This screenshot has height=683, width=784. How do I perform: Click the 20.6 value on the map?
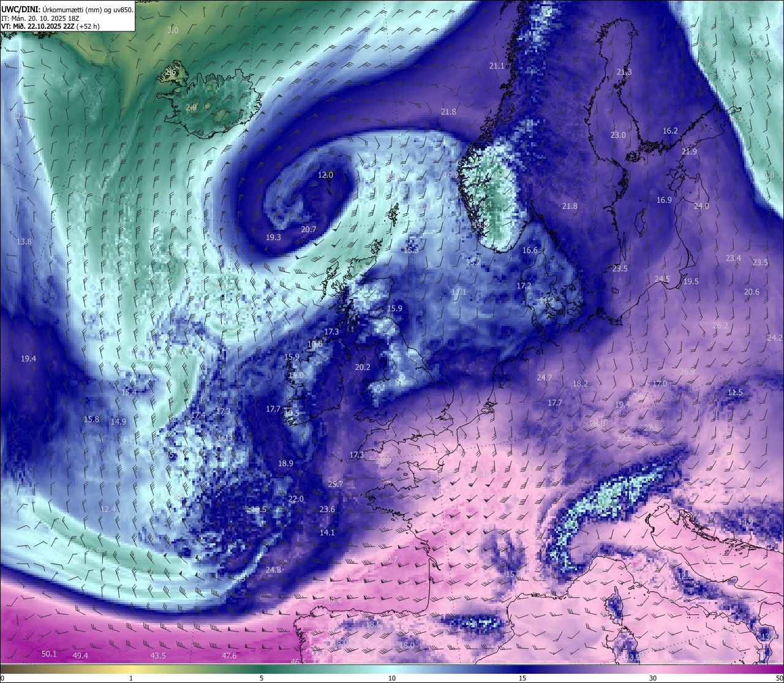pyautogui.click(x=752, y=292)
